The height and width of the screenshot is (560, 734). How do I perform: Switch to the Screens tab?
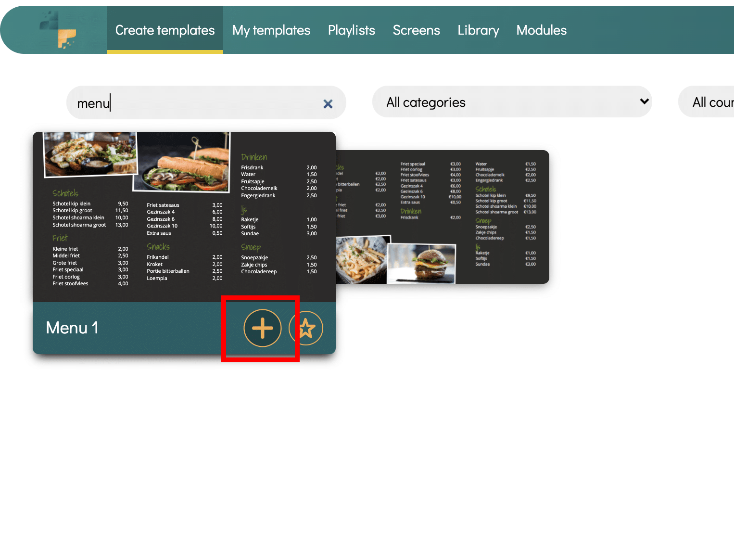[417, 30]
